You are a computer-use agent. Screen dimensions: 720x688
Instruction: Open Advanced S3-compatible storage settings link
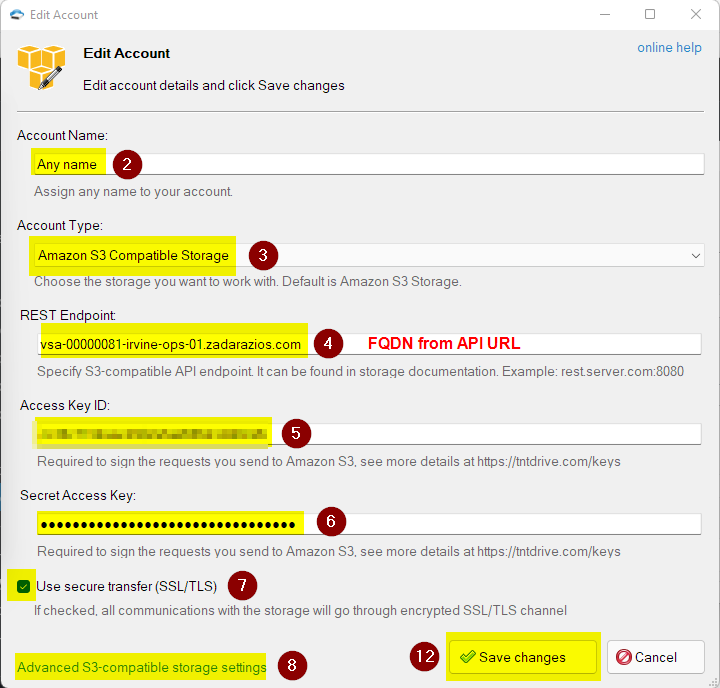(x=141, y=667)
